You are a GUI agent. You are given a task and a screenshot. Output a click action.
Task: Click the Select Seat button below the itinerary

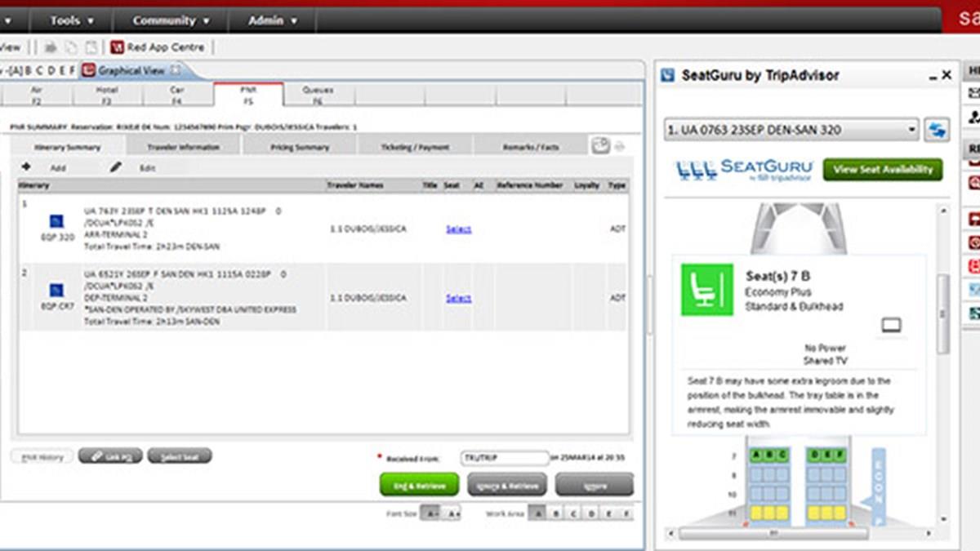coord(180,456)
